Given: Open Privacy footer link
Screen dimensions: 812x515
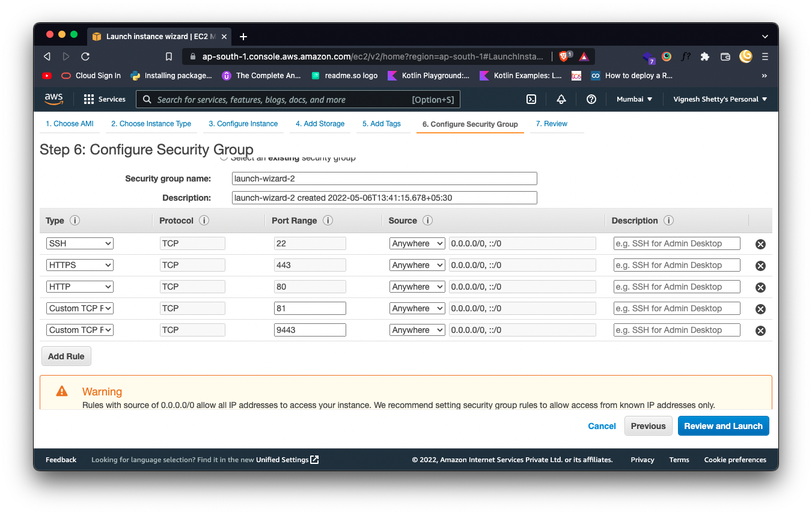Looking at the screenshot, I should [x=643, y=460].
